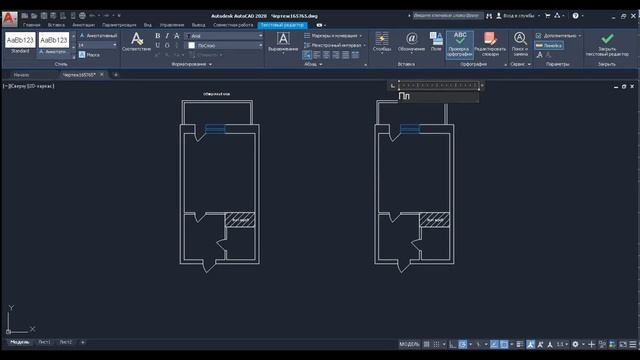Open the viewport view controls label
This screenshot has width=640, height=360.
[x=29, y=86]
